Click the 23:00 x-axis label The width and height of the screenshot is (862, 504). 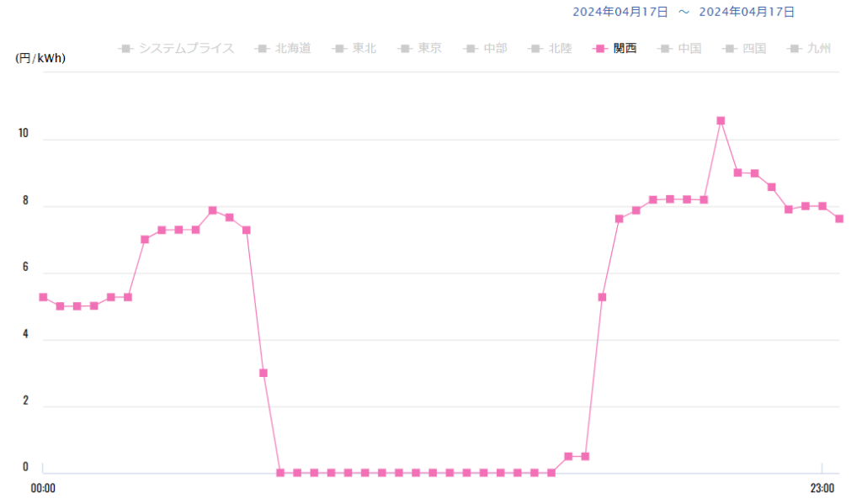tap(822, 489)
